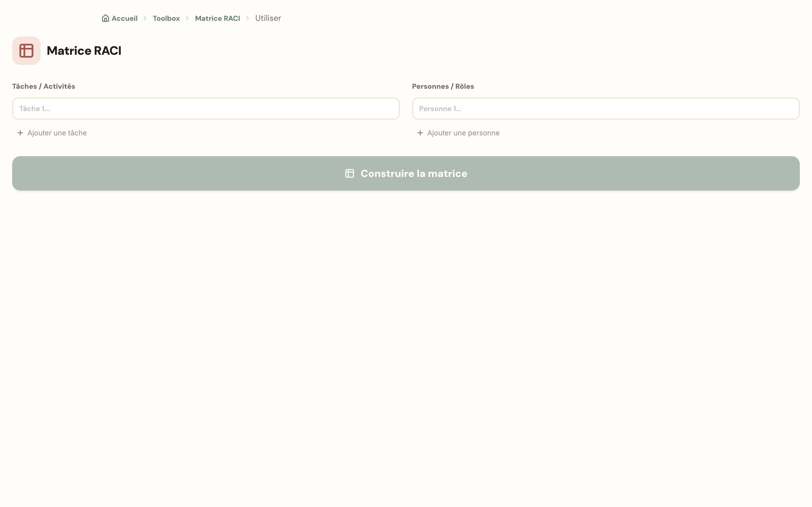
Task: Click the home icon in the breadcrumb
Action: click(105, 18)
